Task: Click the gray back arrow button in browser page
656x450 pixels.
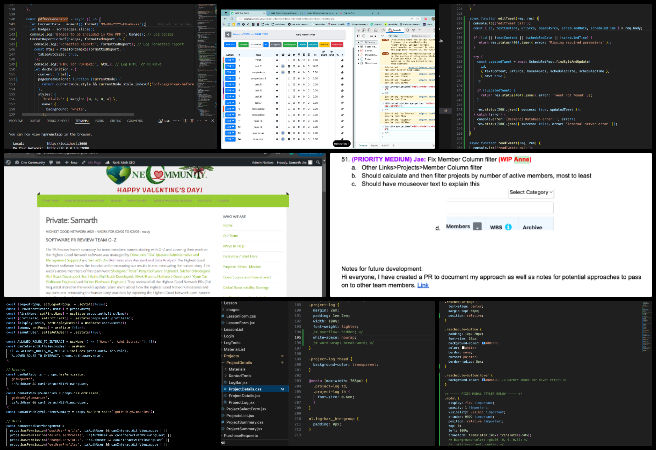Action: tap(228, 34)
